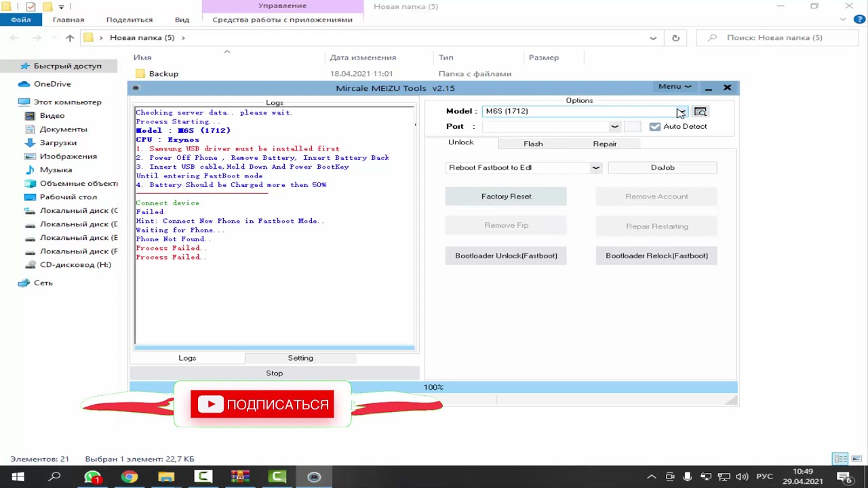Click the РУС language indicator

coord(764,477)
